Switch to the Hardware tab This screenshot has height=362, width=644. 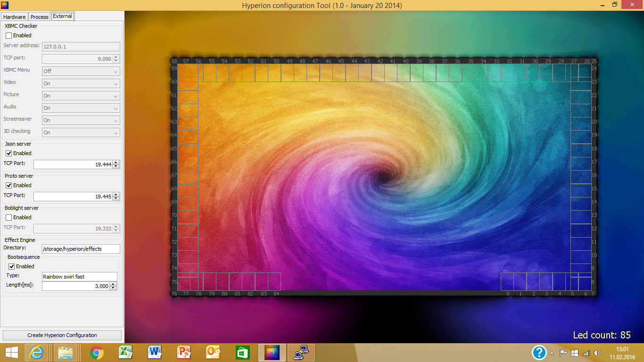click(14, 17)
